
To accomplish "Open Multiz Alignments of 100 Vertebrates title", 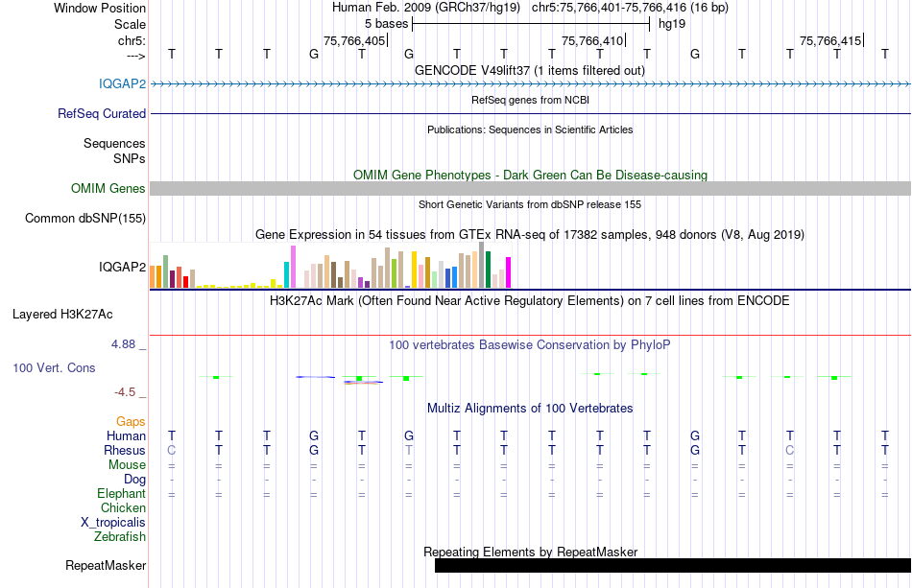I will coord(530,409).
